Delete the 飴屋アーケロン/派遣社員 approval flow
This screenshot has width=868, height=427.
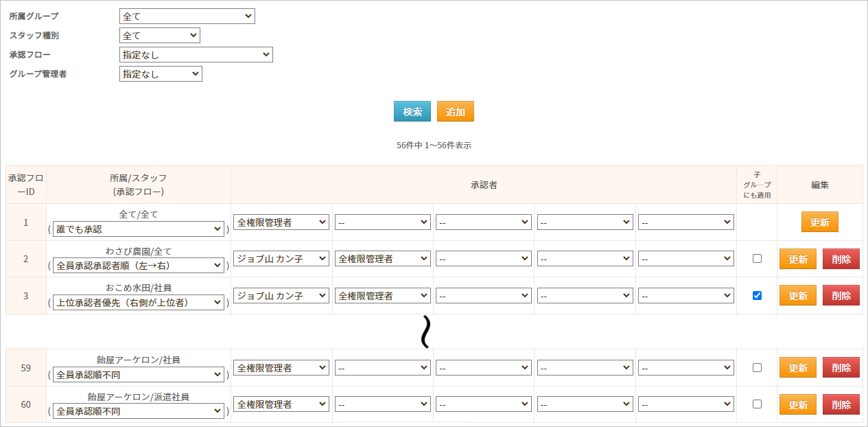point(841,405)
